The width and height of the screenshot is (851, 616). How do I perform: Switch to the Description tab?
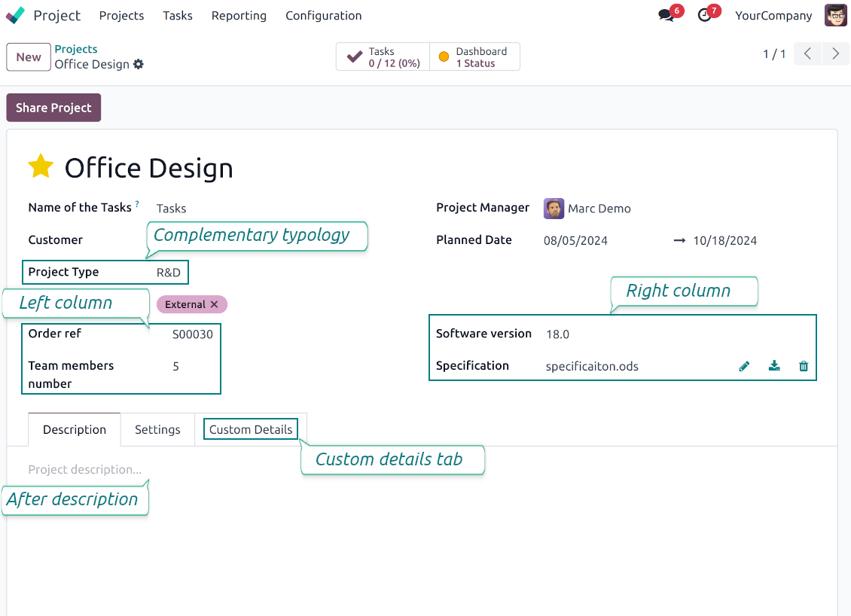pos(75,430)
